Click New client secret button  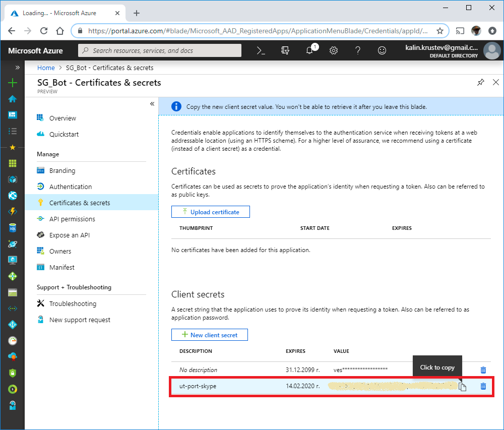point(210,335)
